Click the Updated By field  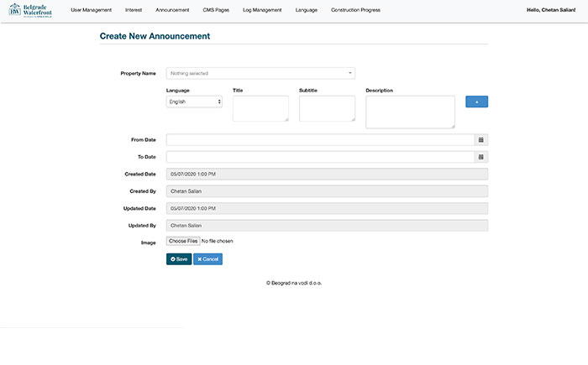tap(327, 226)
